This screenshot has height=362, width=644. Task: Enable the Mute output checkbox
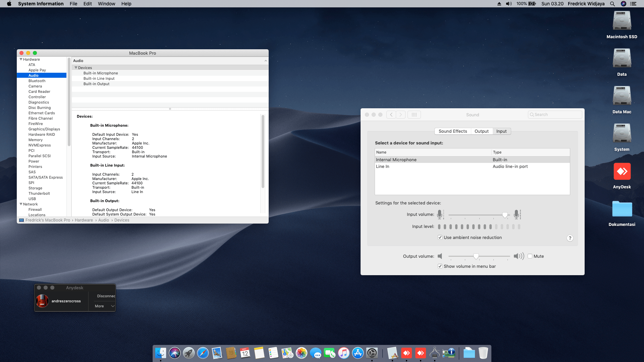click(x=530, y=256)
